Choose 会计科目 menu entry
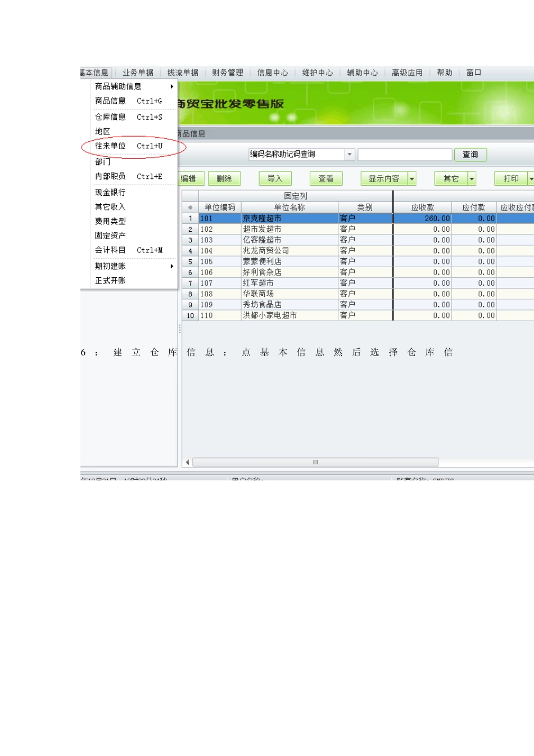534x756 pixels. click(x=134, y=250)
